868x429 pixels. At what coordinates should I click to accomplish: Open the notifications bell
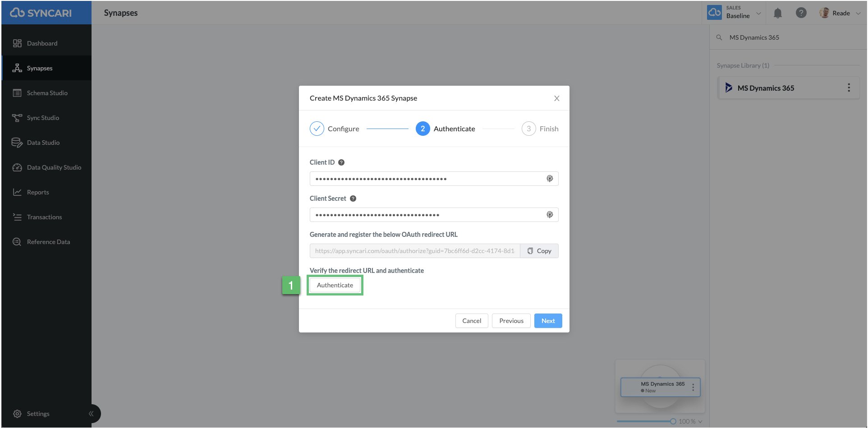(x=778, y=13)
